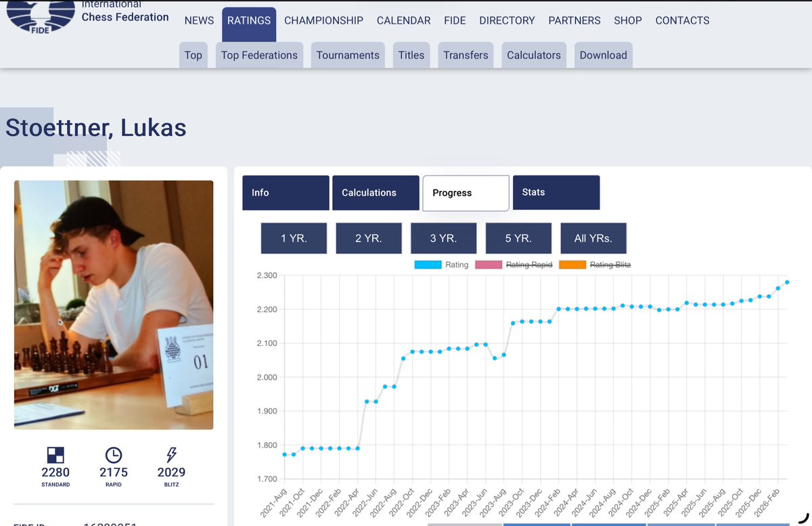Click the rapid rating clock icon
Viewport: 812px width, 526px height.
click(113, 455)
